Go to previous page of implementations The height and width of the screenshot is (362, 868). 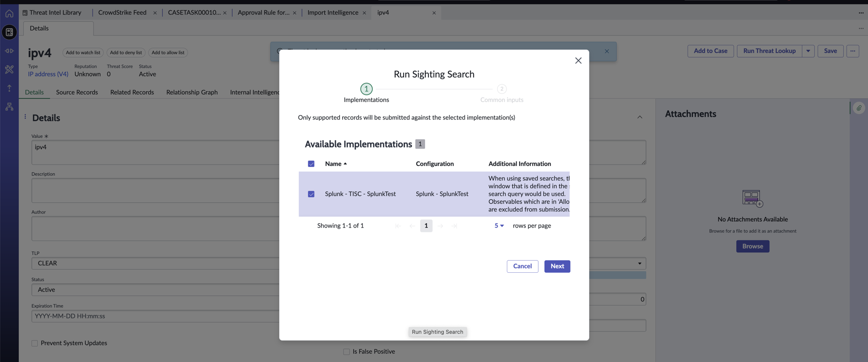click(412, 226)
